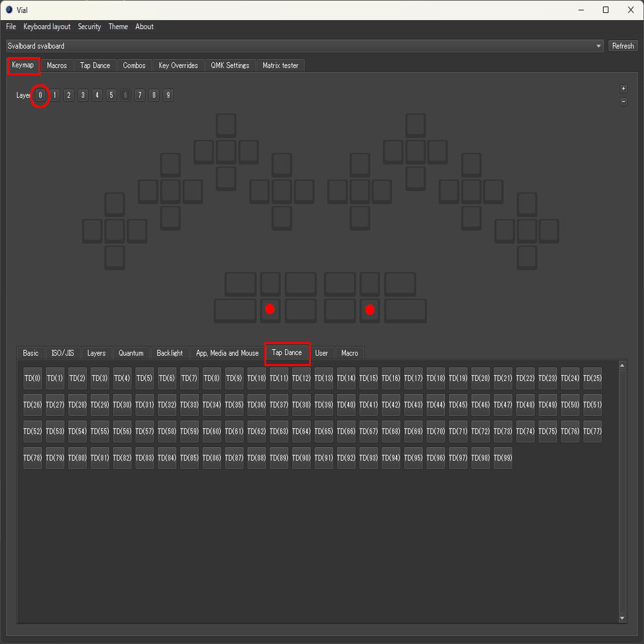The height and width of the screenshot is (644, 644).
Task: Pick the TD(0) keycode
Action: [32, 378]
